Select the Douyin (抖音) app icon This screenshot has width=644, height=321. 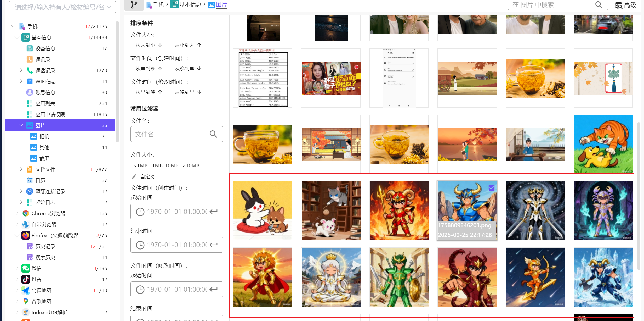click(x=26, y=279)
